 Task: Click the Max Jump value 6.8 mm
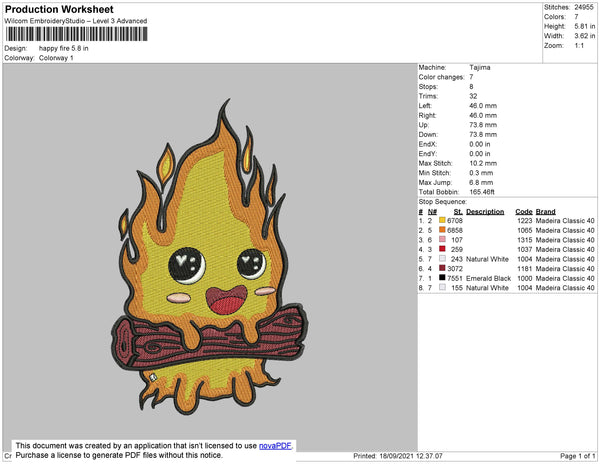coord(481,182)
